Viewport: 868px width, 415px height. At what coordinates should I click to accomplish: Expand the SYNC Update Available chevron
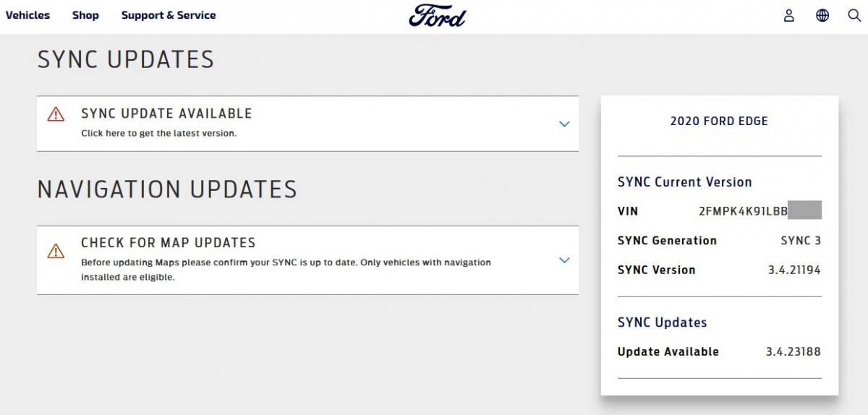[564, 124]
